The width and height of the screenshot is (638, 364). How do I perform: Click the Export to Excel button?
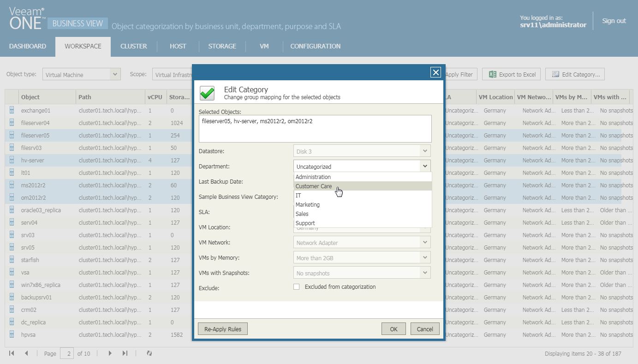tap(512, 74)
